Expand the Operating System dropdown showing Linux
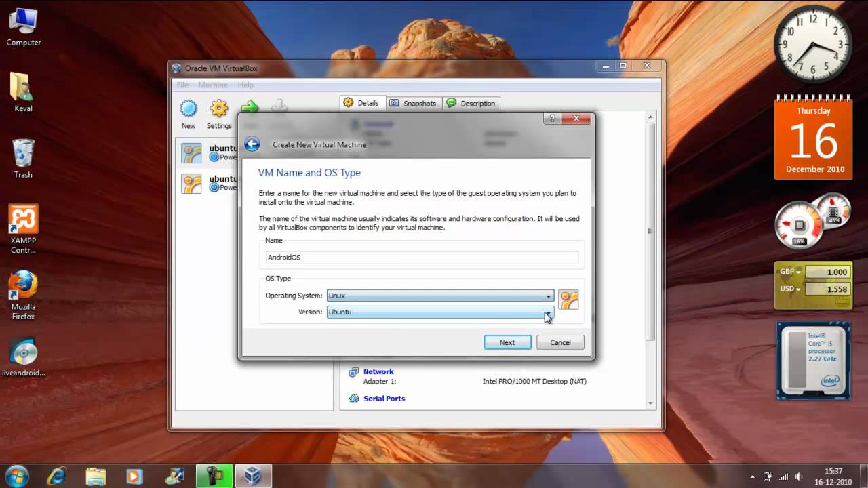The image size is (868, 488). point(440,296)
